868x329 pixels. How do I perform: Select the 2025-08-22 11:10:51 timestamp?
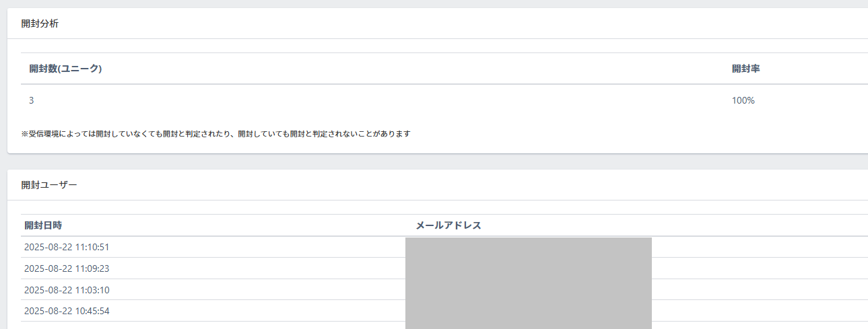tap(67, 247)
